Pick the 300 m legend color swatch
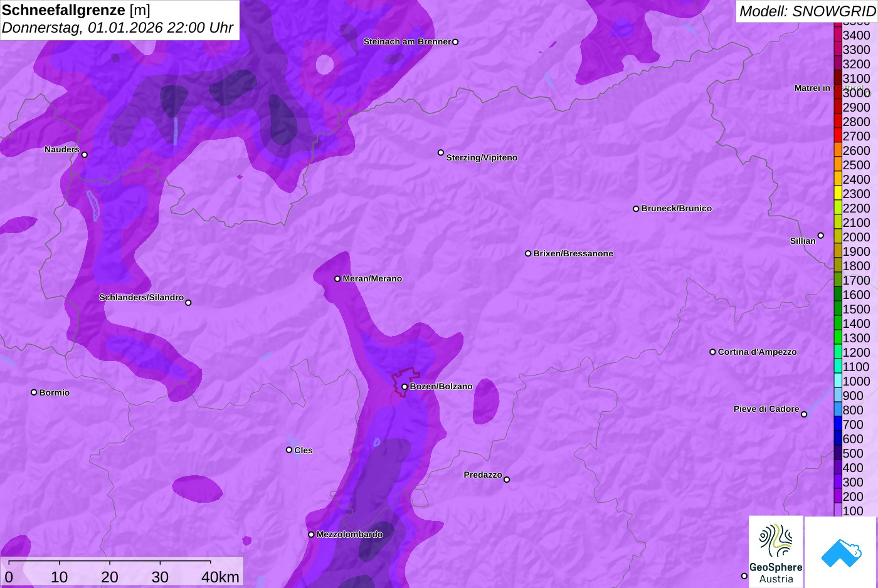 tap(838, 482)
